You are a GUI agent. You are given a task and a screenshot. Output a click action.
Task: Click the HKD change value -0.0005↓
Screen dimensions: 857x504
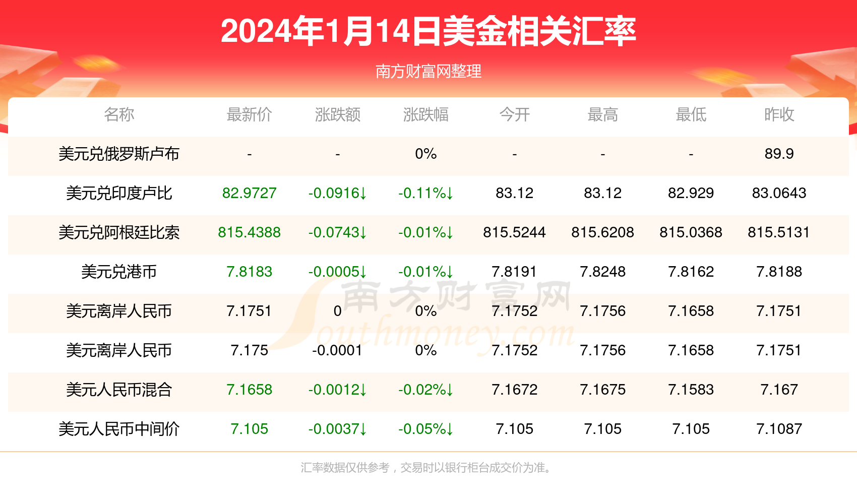pyautogui.click(x=337, y=272)
